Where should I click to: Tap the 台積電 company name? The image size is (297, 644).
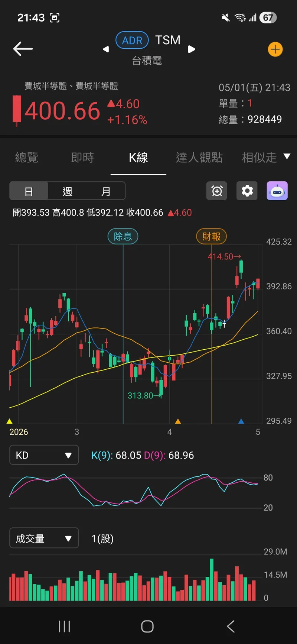pyautogui.click(x=147, y=61)
